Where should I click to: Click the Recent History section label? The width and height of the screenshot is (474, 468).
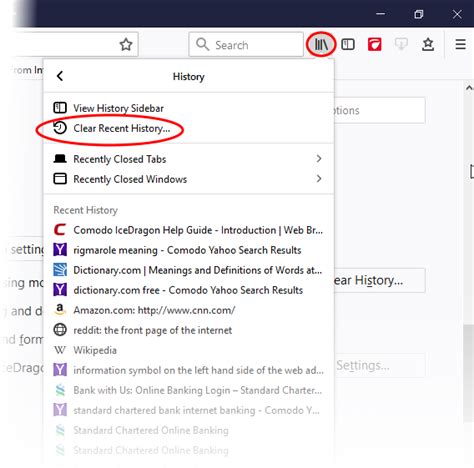click(x=86, y=210)
